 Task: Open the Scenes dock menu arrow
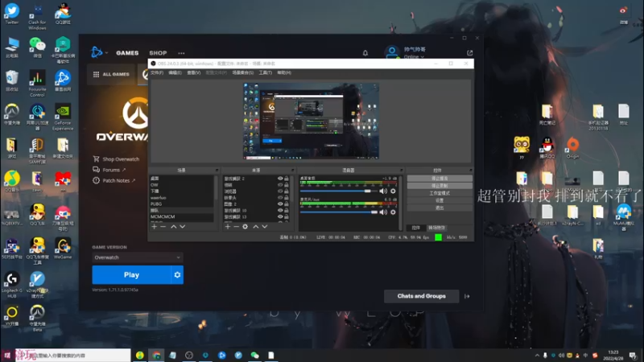[217, 171]
